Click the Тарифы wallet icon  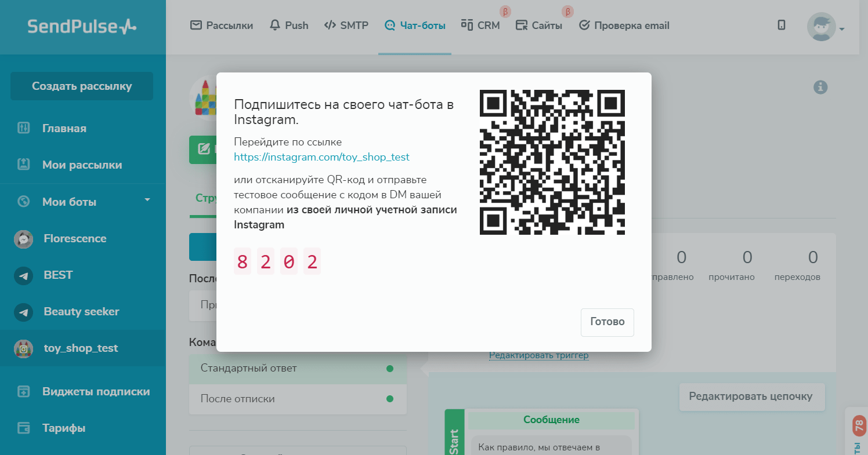coord(23,428)
